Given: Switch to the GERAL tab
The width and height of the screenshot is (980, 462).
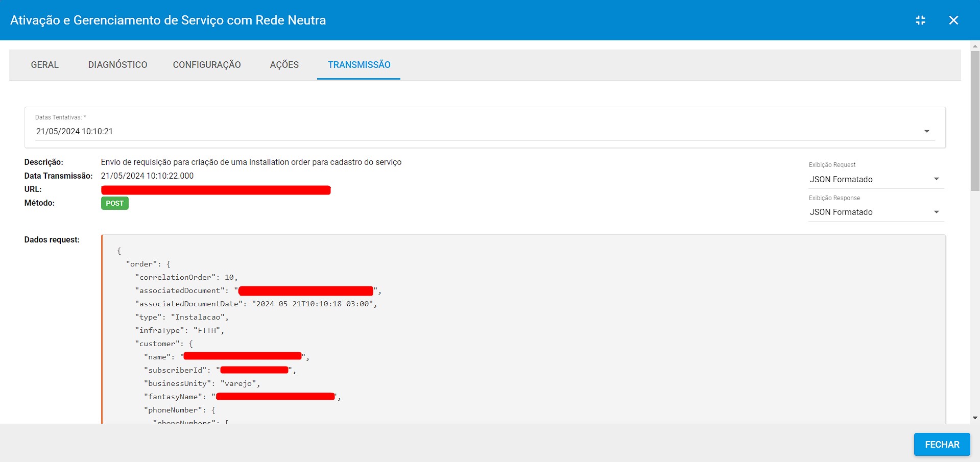Looking at the screenshot, I should 45,65.
